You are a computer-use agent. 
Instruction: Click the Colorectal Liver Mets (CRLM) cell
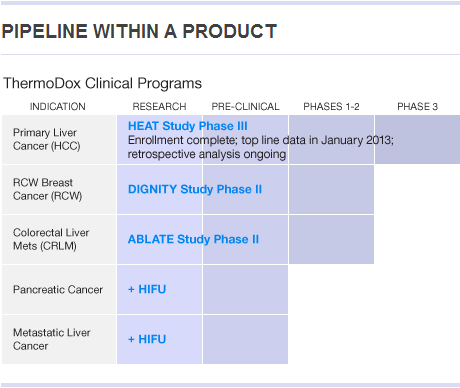(x=59, y=239)
